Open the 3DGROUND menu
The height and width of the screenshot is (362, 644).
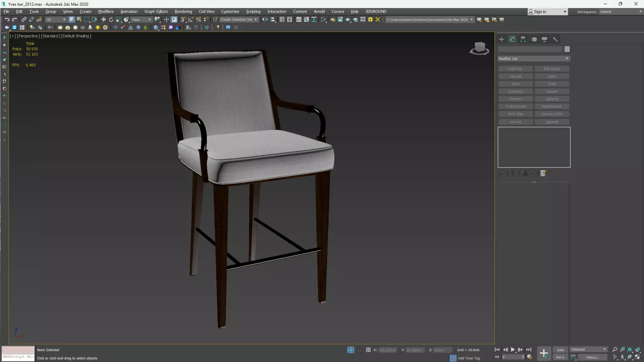click(x=376, y=11)
